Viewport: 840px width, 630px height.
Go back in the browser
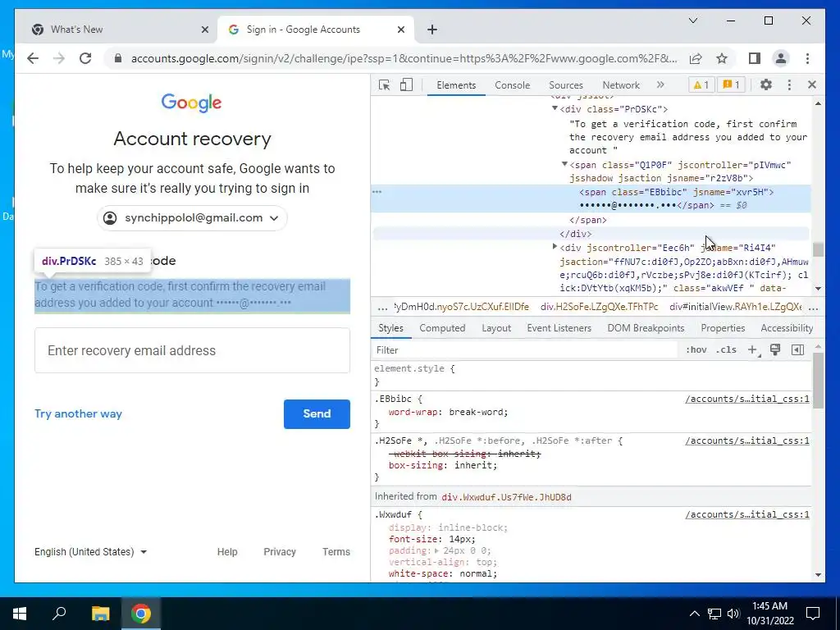click(33, 58)
